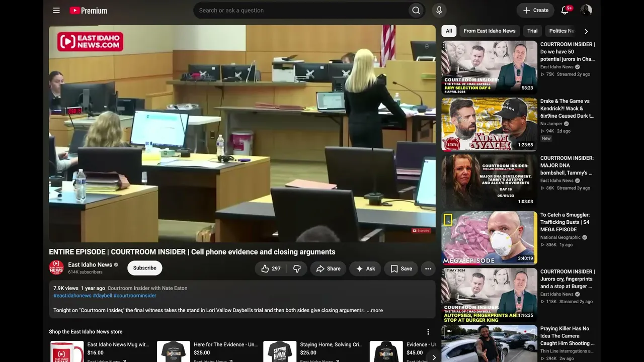Image resolution: width=644 pixels, height=362 pixels.
Task: Select the Trial filter chip
Action: point(532,31)
